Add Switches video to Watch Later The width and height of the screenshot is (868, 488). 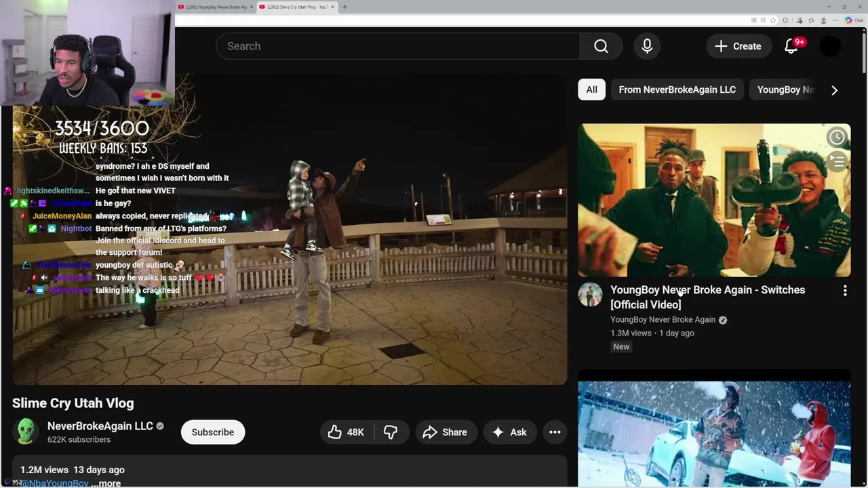(837, 137)
